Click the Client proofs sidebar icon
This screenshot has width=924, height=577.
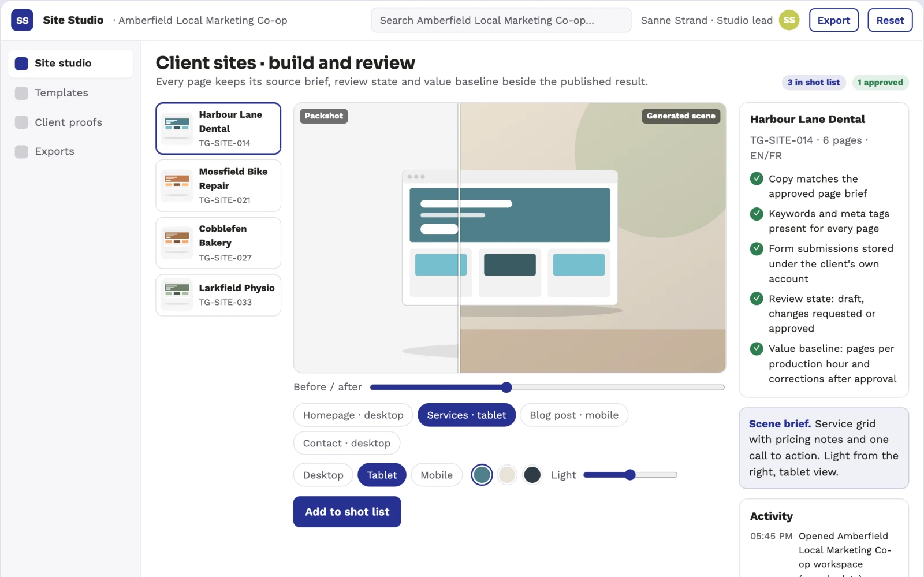21,122
